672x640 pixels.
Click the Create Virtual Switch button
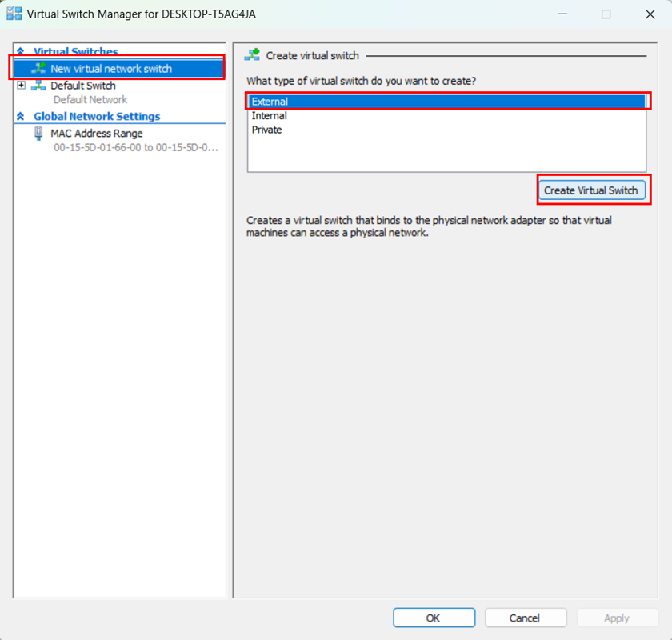point(593,190)
